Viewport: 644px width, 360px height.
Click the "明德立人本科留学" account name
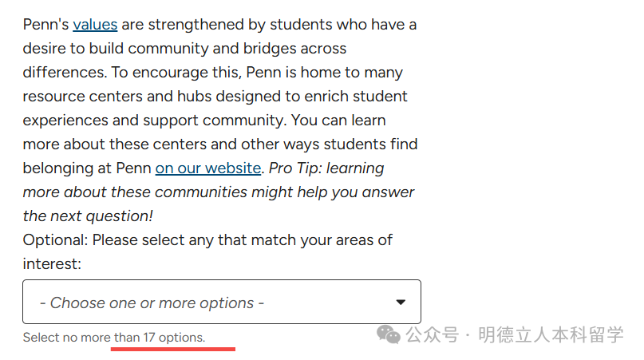click(x=551, y=335)
